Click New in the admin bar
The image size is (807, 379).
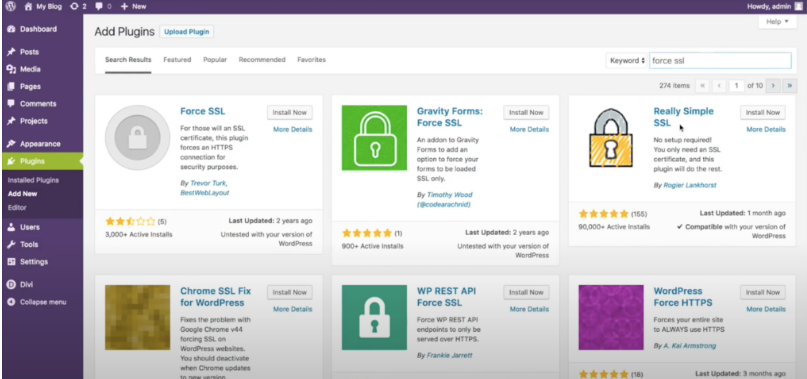click(133, 6)
